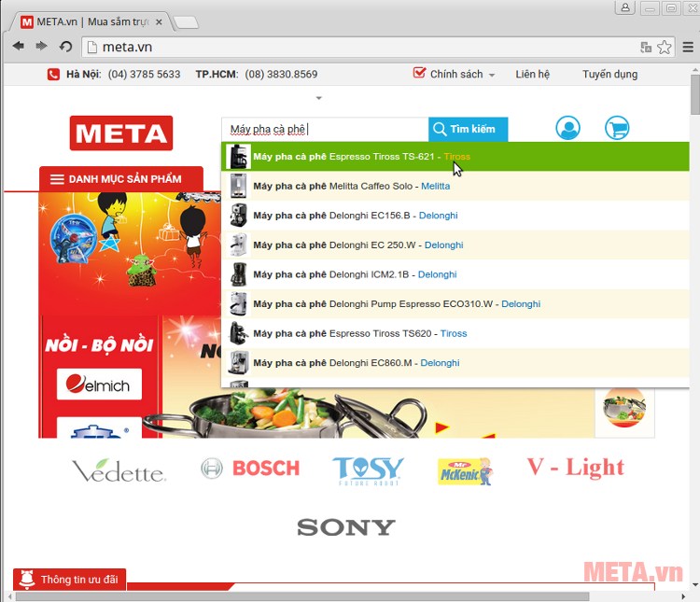Click the Tiross TS-621 product thumbnail
Image resolution: width=700 pixels, height=602 pixels.
coord(238,156)
